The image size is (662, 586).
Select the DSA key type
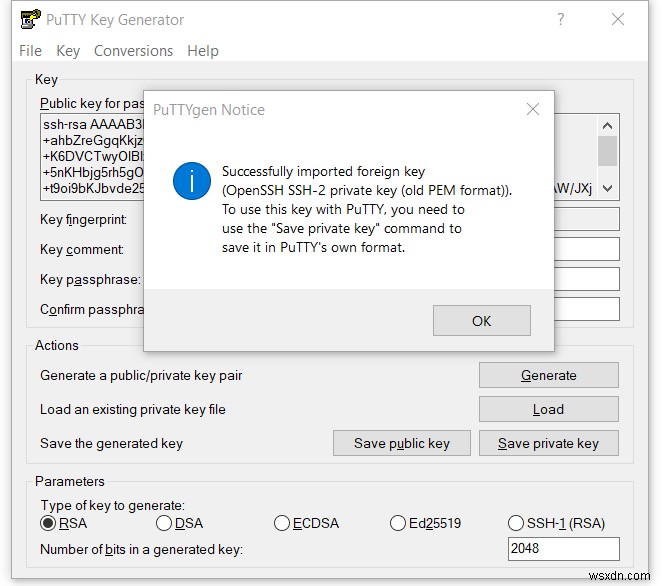[164, 523]
